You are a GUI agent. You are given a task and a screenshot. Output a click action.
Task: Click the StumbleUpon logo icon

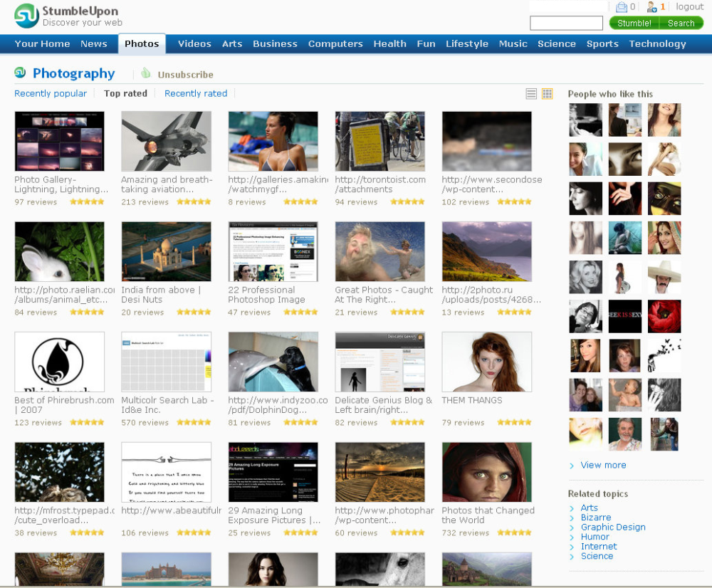[27, 16]
